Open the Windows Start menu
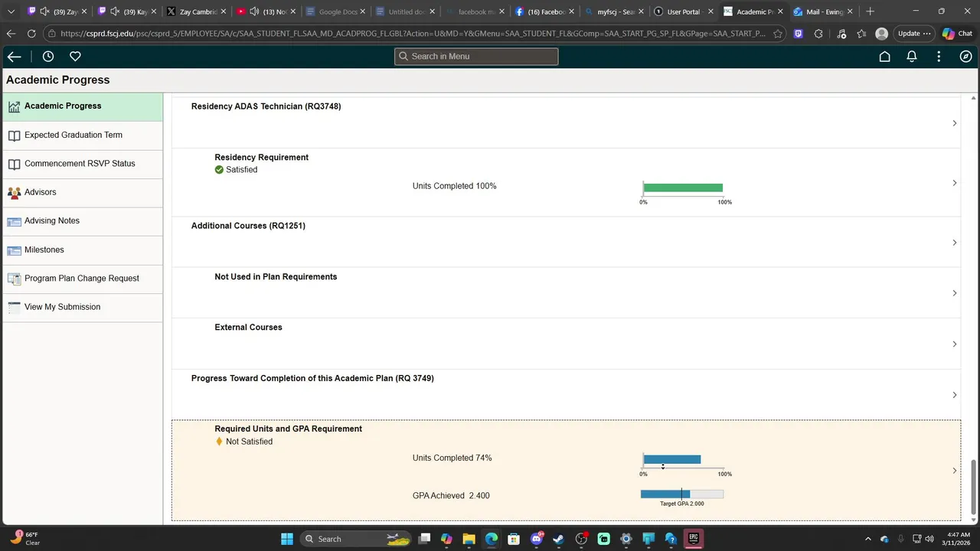Viewport: 980px width, 551px height. pyautogui.click(x=286, y=539)
